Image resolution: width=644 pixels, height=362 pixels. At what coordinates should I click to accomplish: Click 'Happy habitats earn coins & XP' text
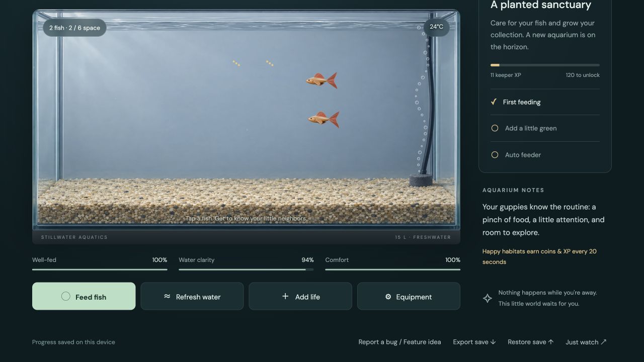click(x=539, y=256)
